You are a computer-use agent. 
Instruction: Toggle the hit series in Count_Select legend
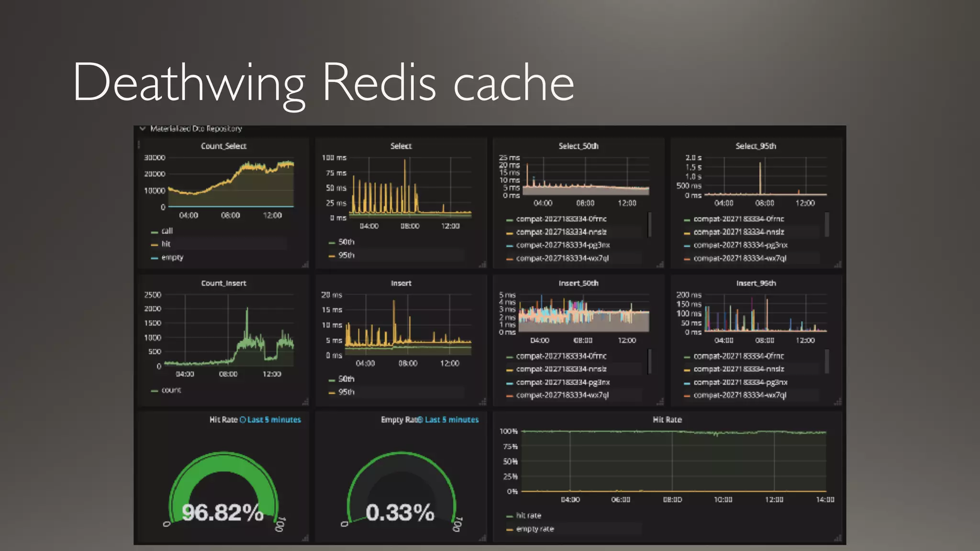166,244
